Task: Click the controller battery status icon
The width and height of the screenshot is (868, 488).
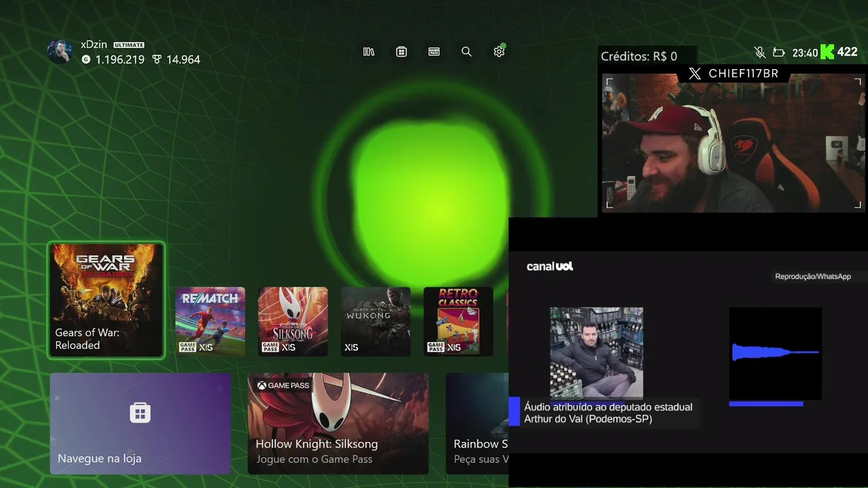Action: click(x=779, y=52)
